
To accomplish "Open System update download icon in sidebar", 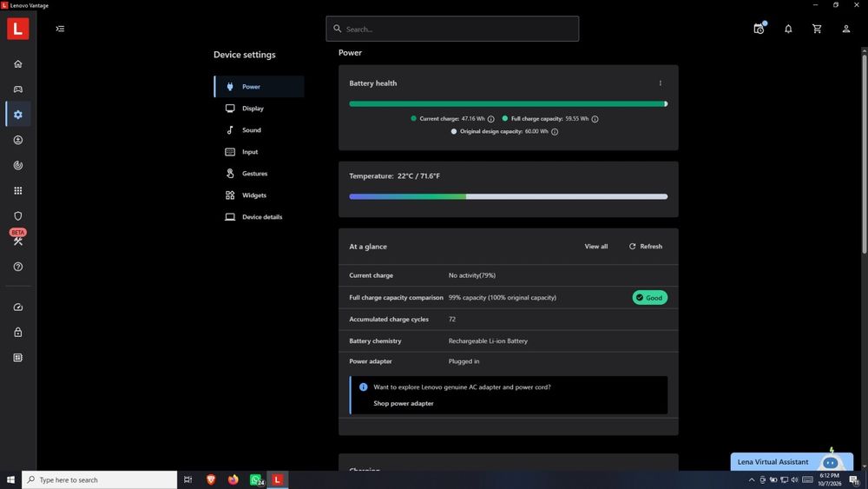I will 17,140.
